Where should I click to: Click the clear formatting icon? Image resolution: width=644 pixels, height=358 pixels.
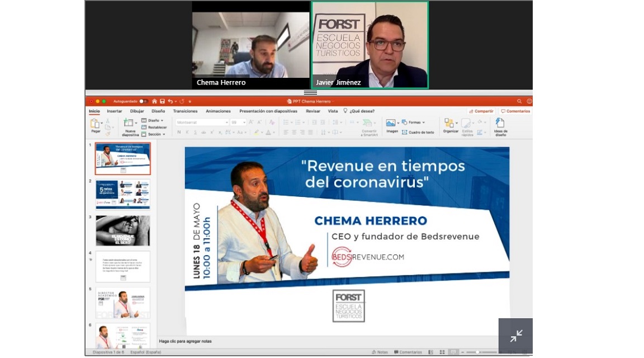(x=272, y=123)
